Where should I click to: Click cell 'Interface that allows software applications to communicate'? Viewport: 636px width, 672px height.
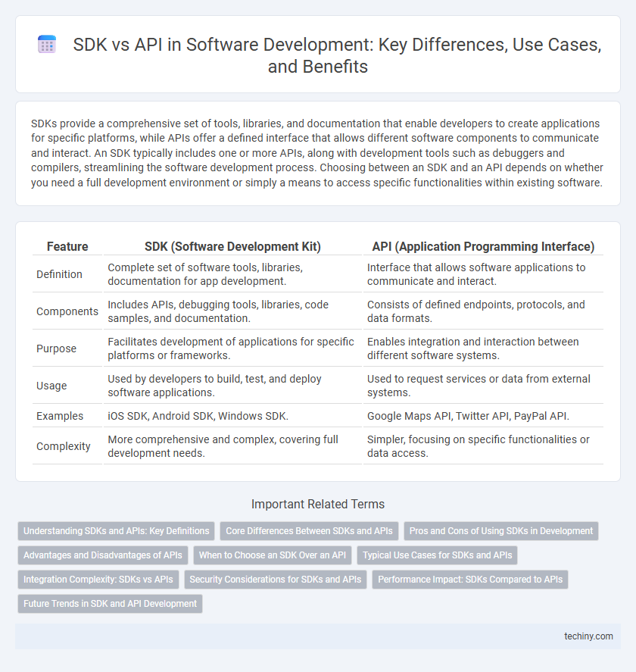click(x=483, y=274)
